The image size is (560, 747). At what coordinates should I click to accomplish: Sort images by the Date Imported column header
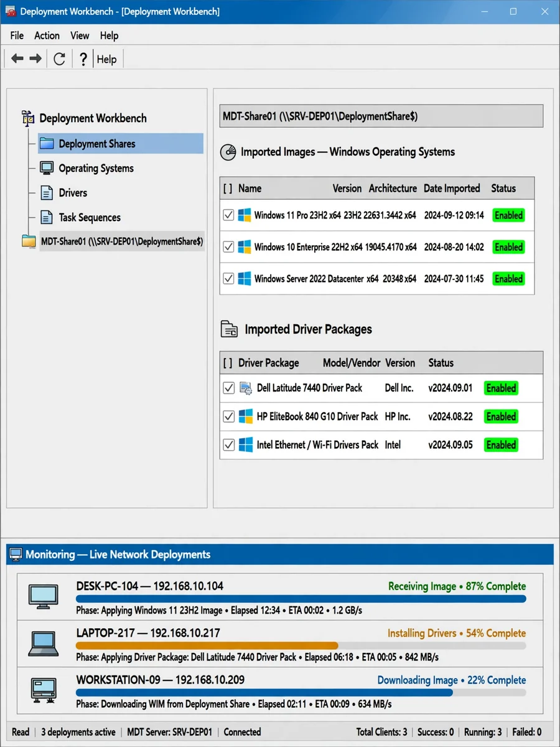[452, 188]
